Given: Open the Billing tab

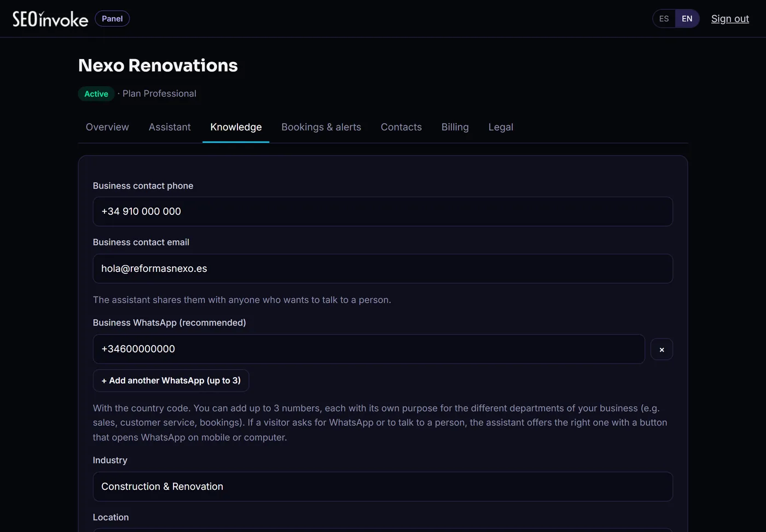Looking at the screenshot, I should tap(455, 127).
